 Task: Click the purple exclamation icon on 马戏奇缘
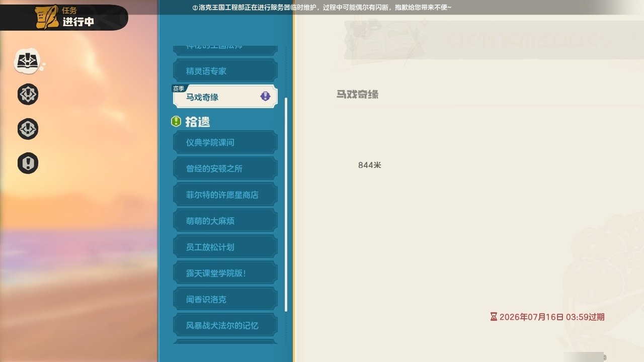265,96
